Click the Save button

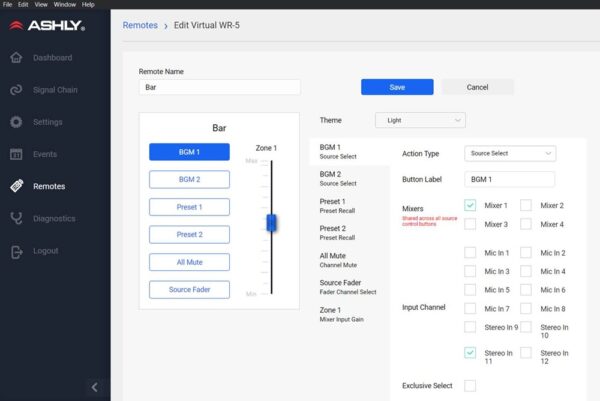[397, 87]
